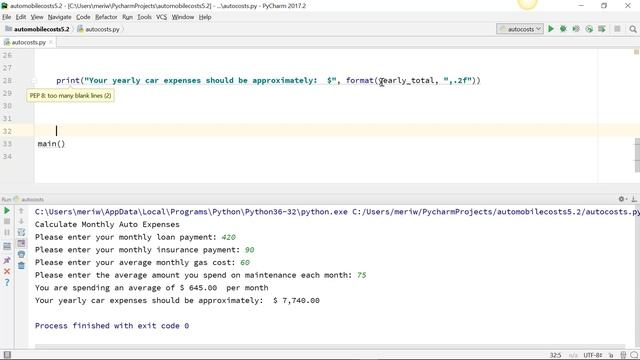Run autocosts with coverage icon
The width and height of the screenshot is (640, 360).
(x=576, y=29)
